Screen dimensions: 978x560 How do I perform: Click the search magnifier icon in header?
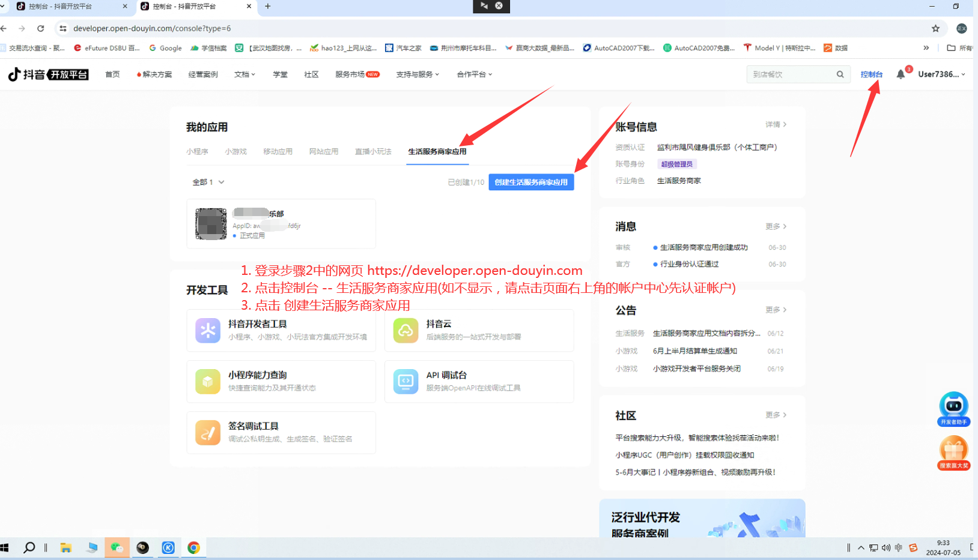tap(840, 74)
